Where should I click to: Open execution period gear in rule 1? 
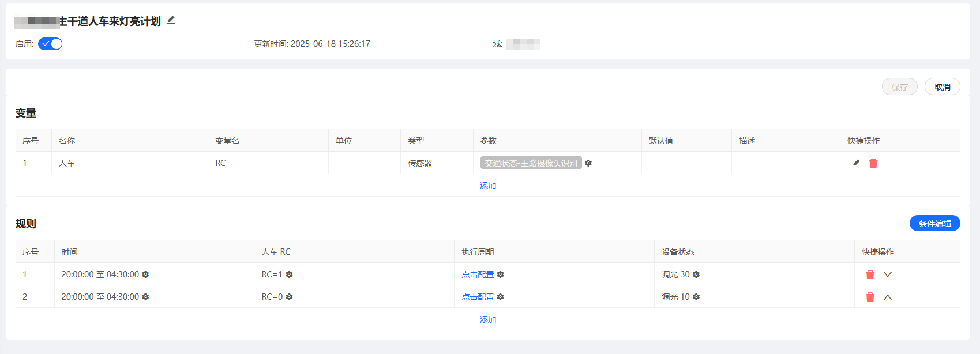pyautogui.click(x=500, y=274)
